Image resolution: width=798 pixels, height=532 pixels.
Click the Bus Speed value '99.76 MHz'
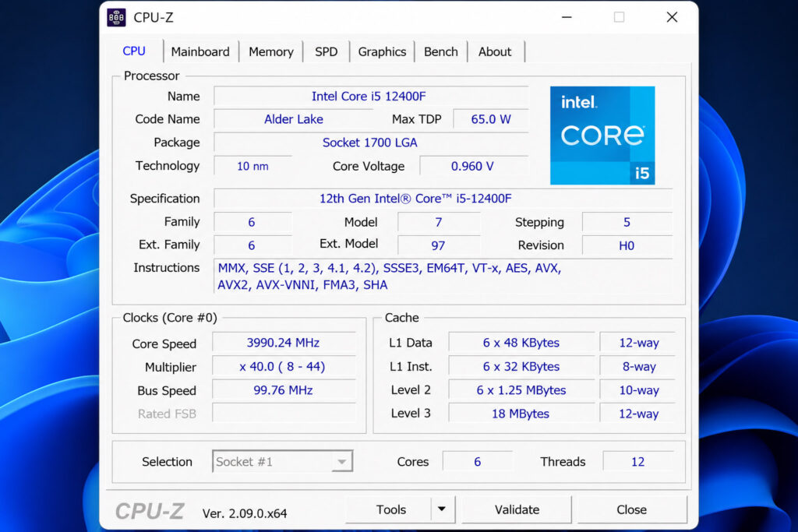click(284, 390)
